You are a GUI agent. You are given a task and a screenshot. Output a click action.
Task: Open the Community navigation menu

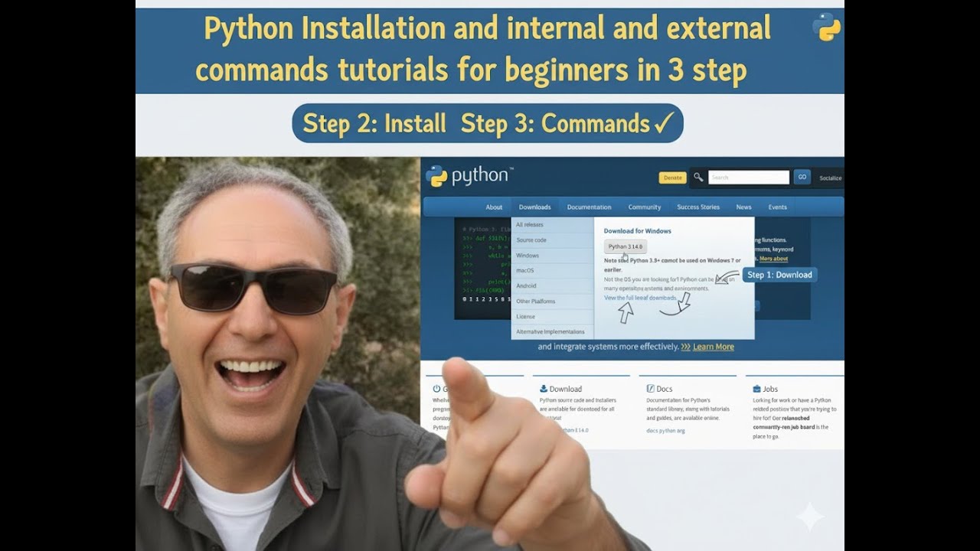(645, 207)
